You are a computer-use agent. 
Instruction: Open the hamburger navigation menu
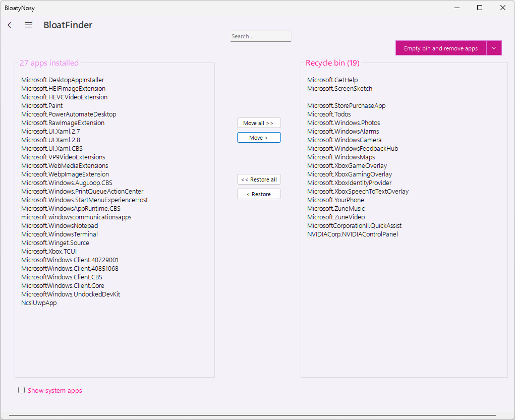pyautogui.click(x=29, y=25)
